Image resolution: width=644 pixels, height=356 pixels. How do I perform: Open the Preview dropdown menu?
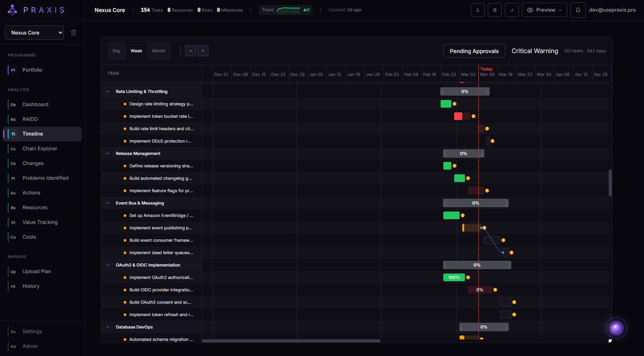544,10
